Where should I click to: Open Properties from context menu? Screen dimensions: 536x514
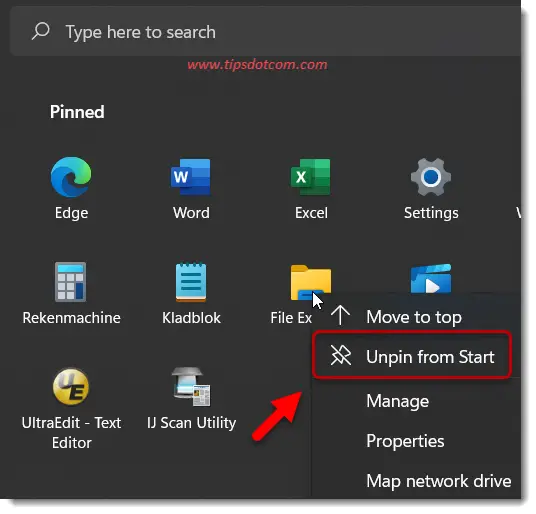(x=416, y=441)
